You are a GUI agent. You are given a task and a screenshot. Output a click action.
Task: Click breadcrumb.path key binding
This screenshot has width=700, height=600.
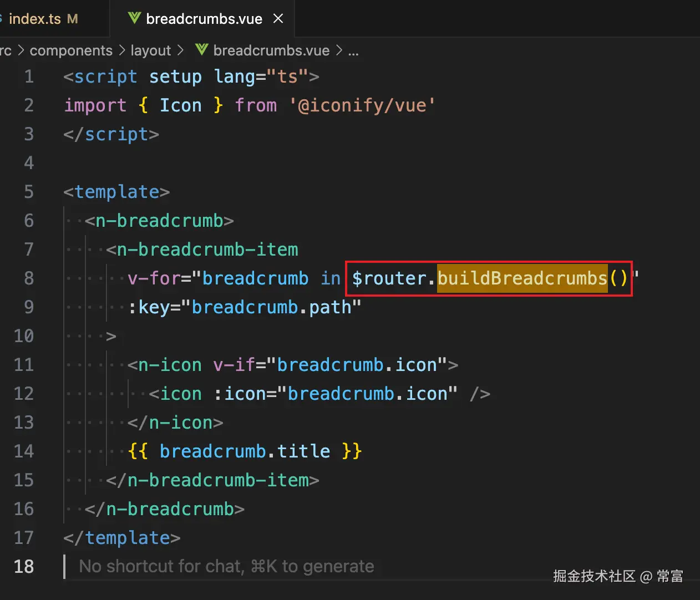click(x=245, y=307)
